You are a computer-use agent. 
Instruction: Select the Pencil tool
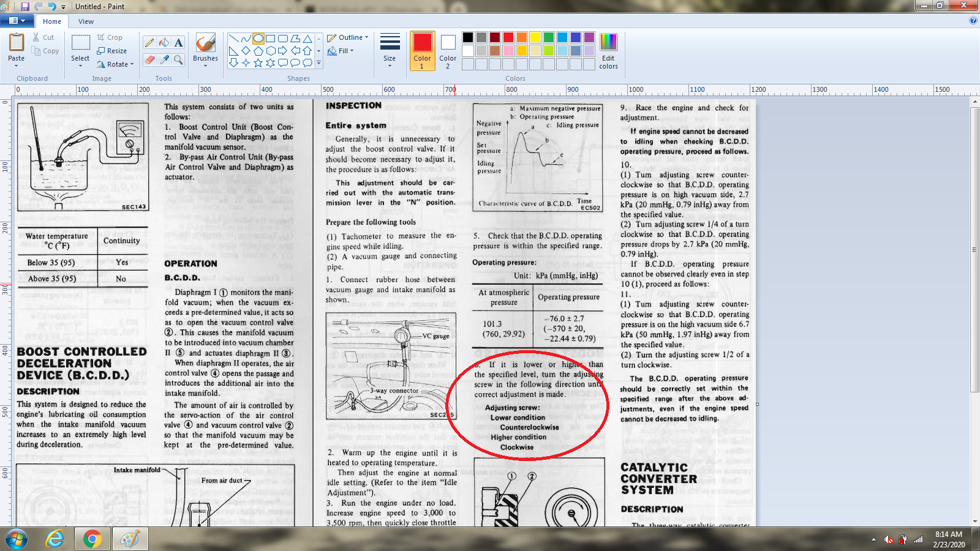click(149, 42)
